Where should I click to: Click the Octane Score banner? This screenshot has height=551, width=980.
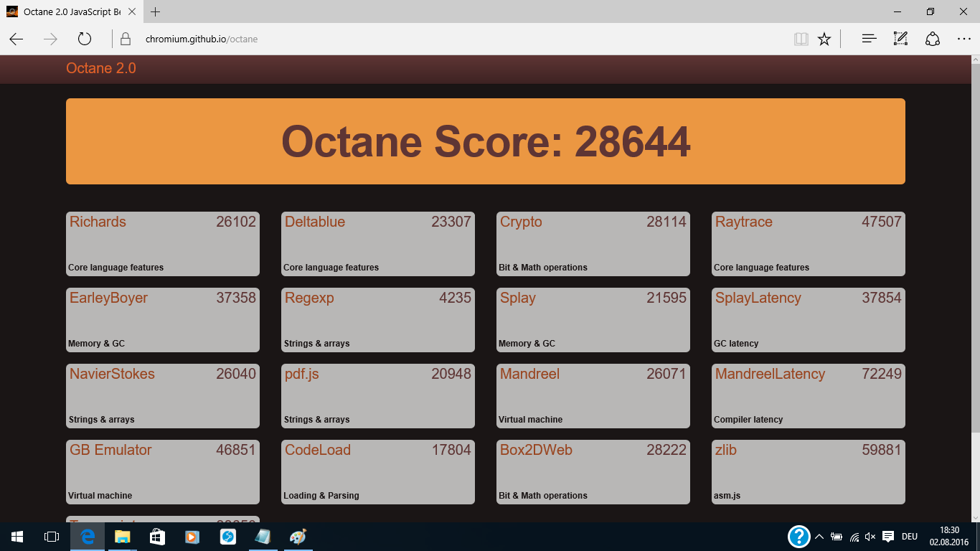pos(486,141)
